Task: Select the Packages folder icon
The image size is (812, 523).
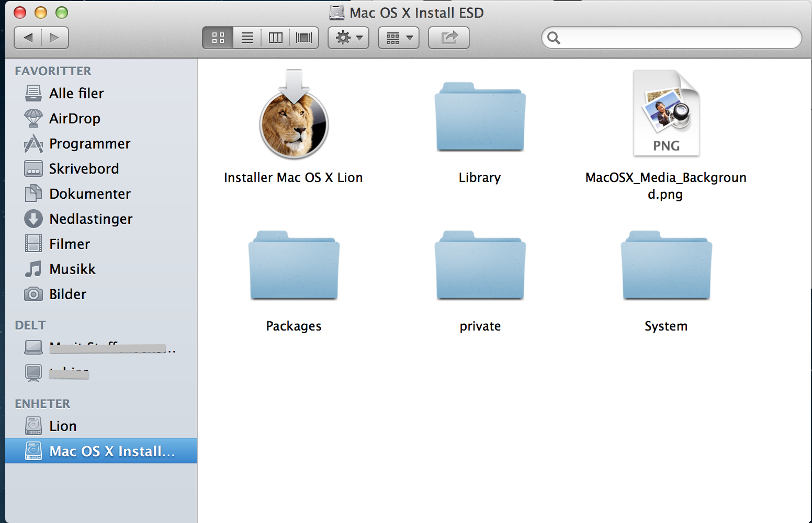Action: [x=294, y=265]
